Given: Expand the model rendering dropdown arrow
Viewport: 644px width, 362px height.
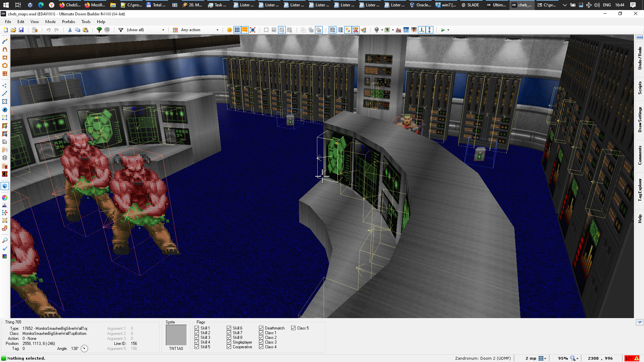Looking at the screenshot, I should 393,30.
